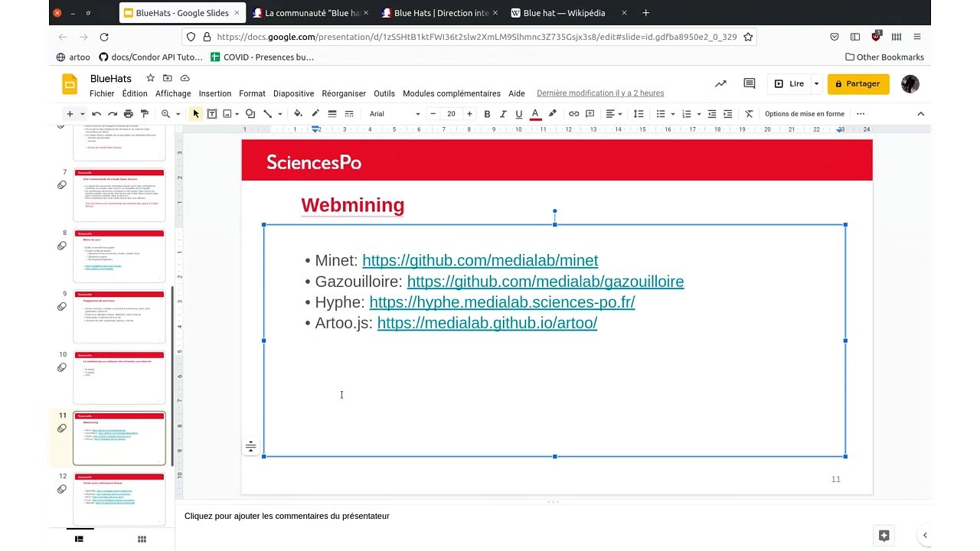Open Options de mise en forme
This screenshot has height=551, width=980.
point(804,114)
